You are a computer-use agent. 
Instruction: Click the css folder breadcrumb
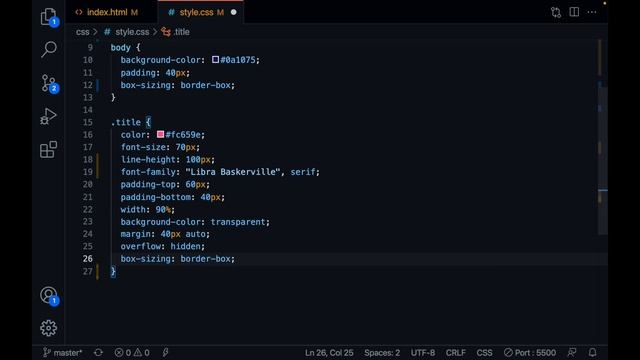click(82, 32)
